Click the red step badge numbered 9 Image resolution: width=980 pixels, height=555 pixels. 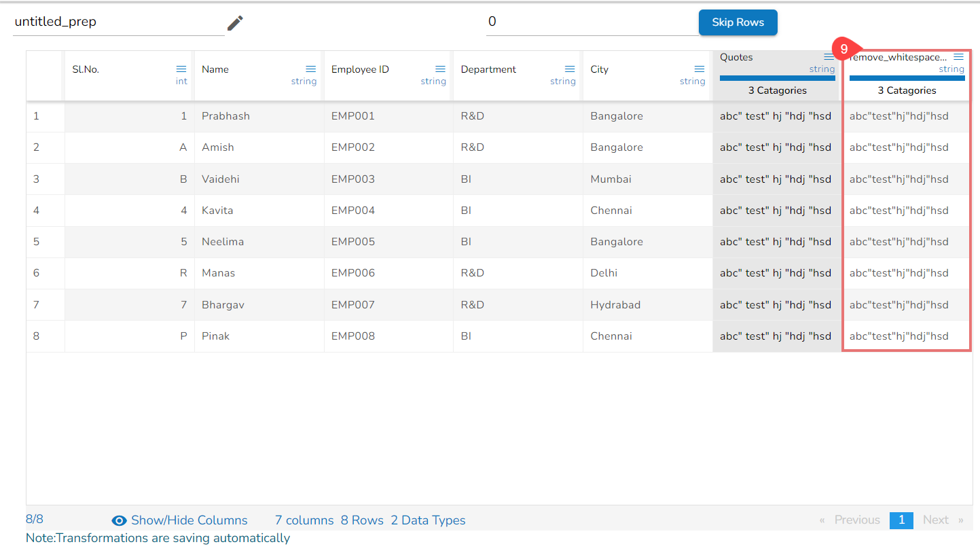(x=844, y=50)
